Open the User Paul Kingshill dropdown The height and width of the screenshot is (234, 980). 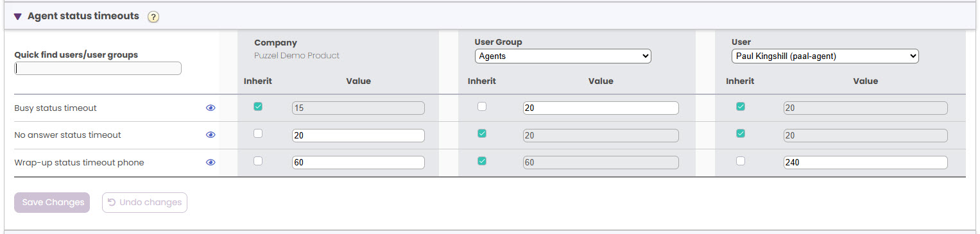(825, 56)
